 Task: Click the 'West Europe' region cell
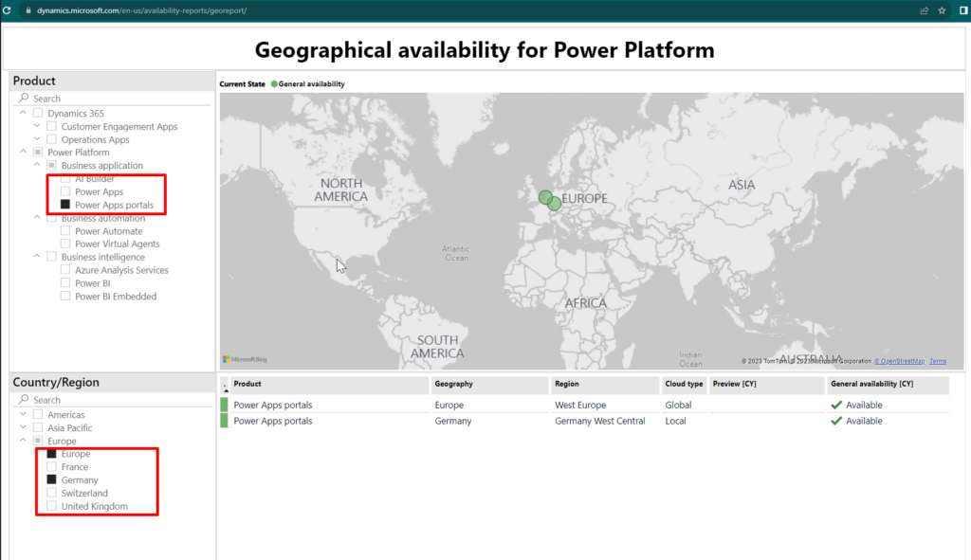[580, 405]
